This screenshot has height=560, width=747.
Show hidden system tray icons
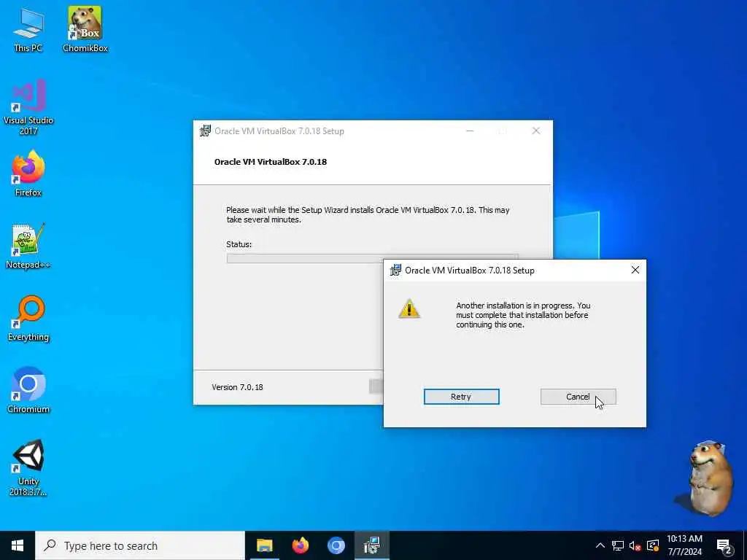600,545
